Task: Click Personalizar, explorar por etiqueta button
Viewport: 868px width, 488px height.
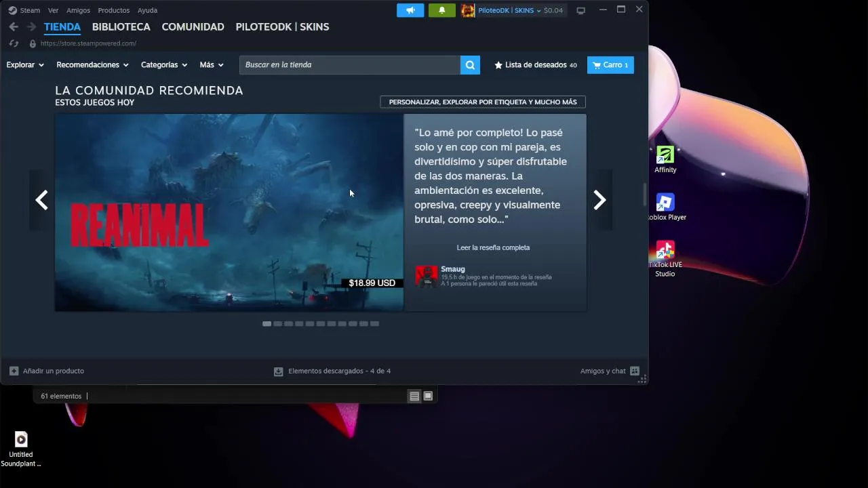Action: coord(483,102)
